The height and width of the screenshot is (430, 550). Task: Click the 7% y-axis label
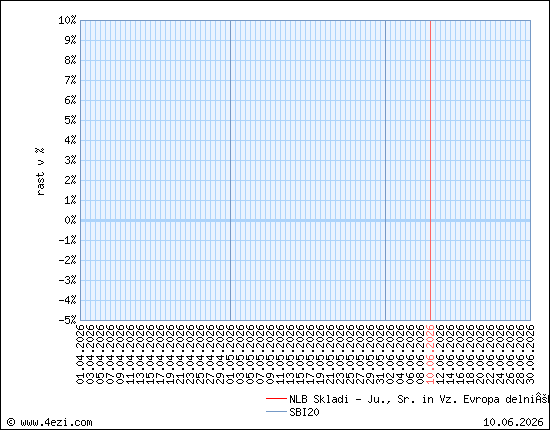(70, 80)
